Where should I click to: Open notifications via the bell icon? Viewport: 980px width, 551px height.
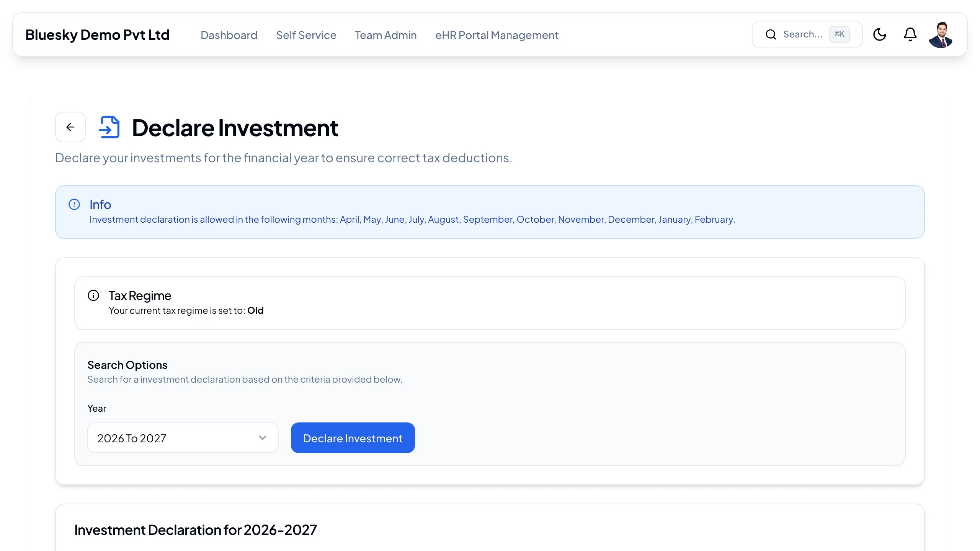coord(910,34)
